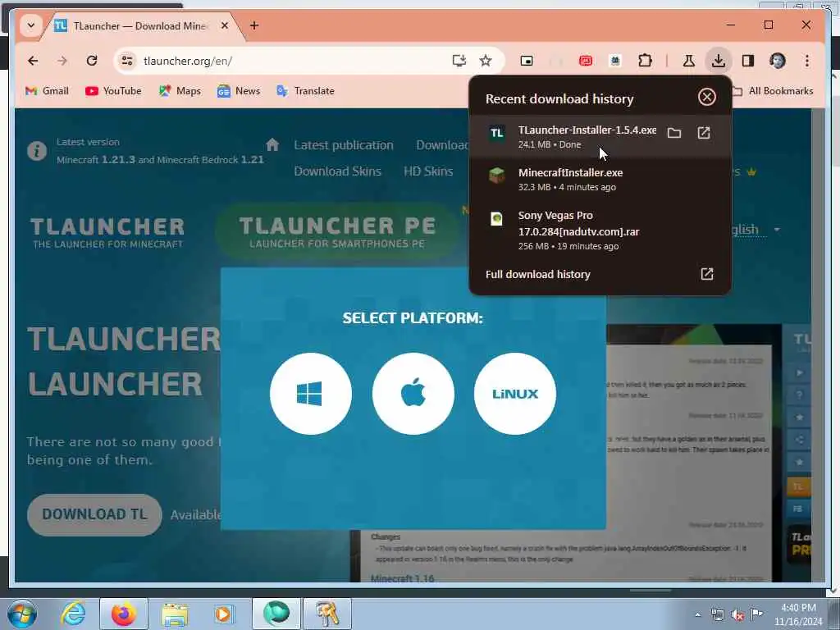Open the TLauncher PE smartphones banner

[x=337, y=231]
